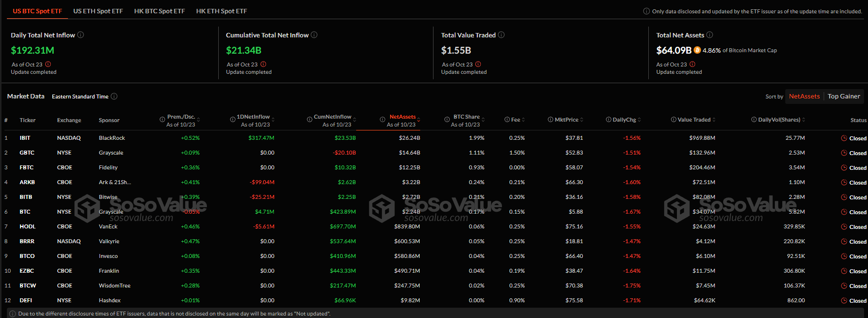868x318 pixels.
Task: Sort by BTC Share column arrows
Action: pyautogui.click(x=483, y=120)
